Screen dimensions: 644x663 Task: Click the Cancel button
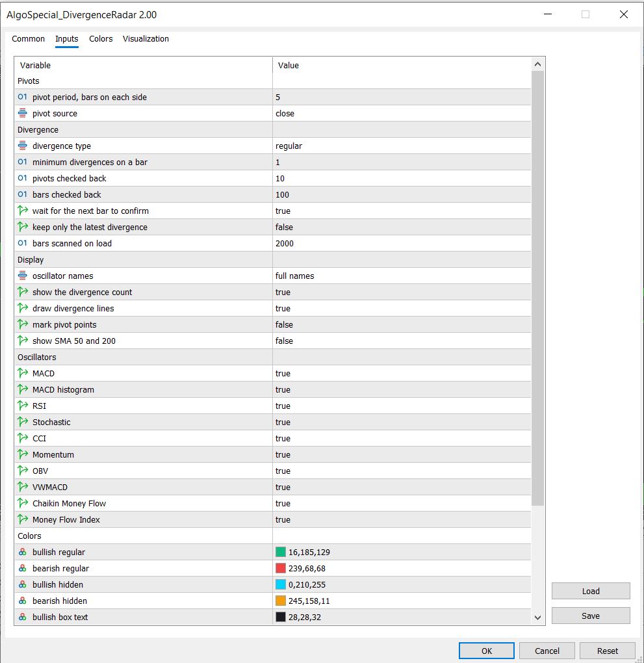point(547,651)
